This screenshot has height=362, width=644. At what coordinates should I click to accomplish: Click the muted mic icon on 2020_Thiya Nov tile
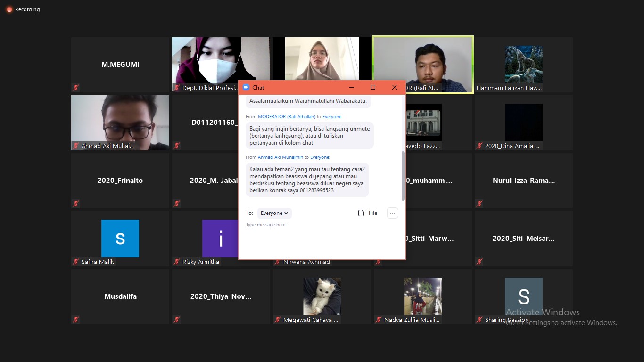(x=177, y=320)
